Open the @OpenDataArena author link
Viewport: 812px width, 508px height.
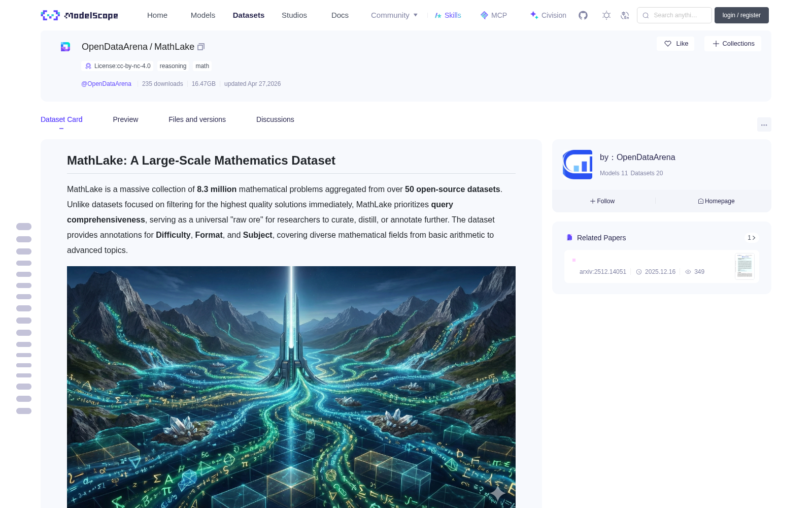pos(106,84)
